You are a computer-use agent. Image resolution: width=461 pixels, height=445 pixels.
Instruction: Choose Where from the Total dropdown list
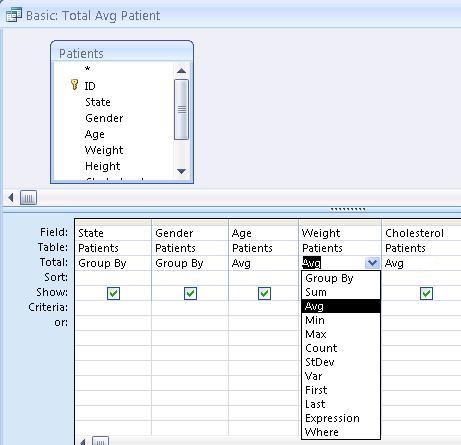point(341,432)
